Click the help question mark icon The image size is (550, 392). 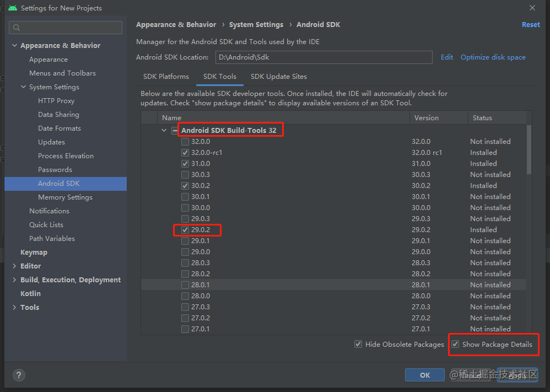pyautogui.click(x=19, y=375)
